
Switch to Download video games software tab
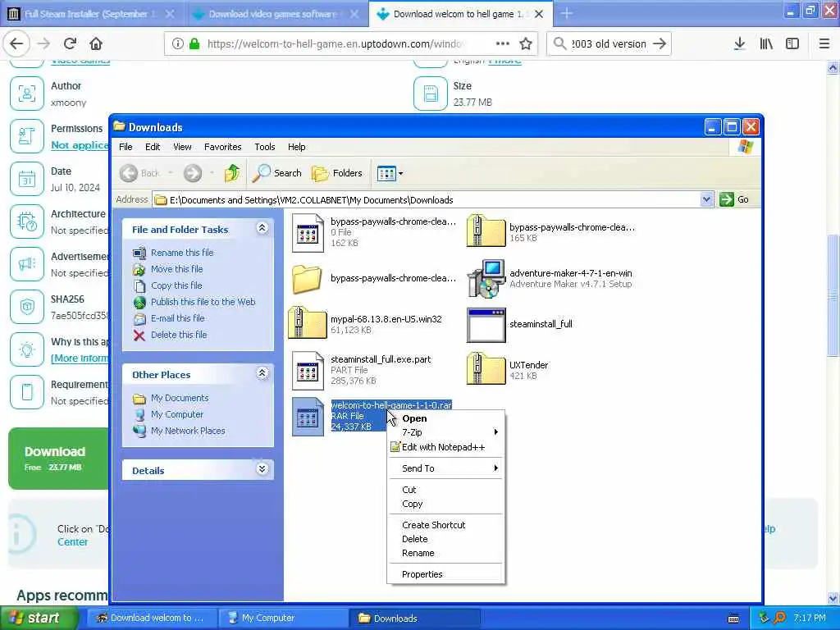pyautogui.click(x=273, y=14)
